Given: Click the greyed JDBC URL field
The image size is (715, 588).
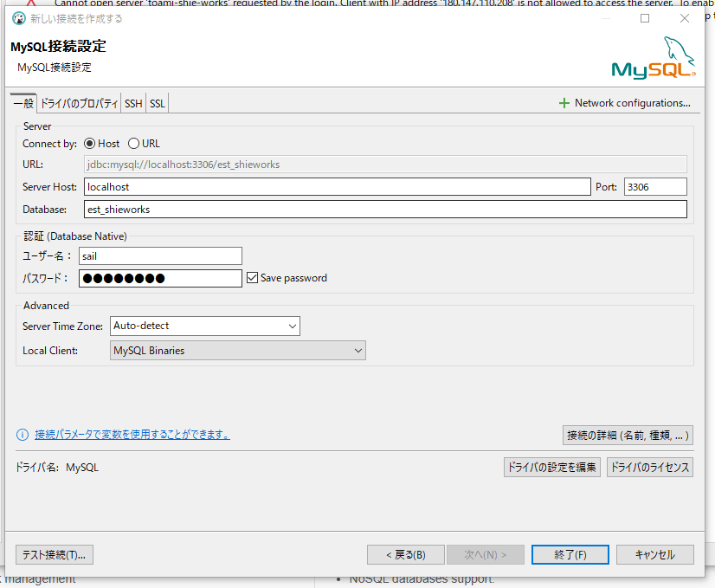Looking at the screenshot, I should [x=385, y=165].
